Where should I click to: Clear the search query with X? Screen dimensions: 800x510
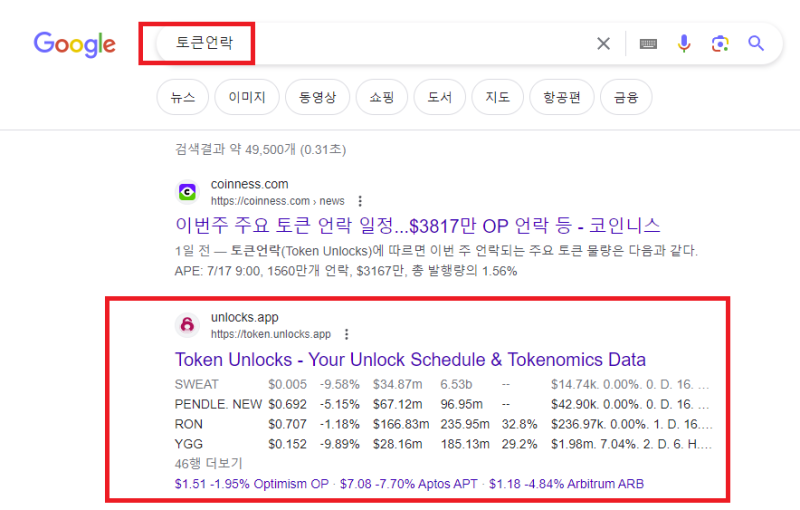pos(604,44)
